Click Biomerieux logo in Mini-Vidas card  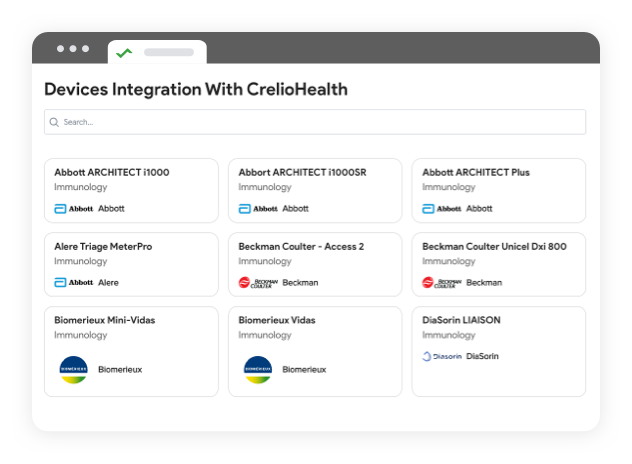(73, 369)
